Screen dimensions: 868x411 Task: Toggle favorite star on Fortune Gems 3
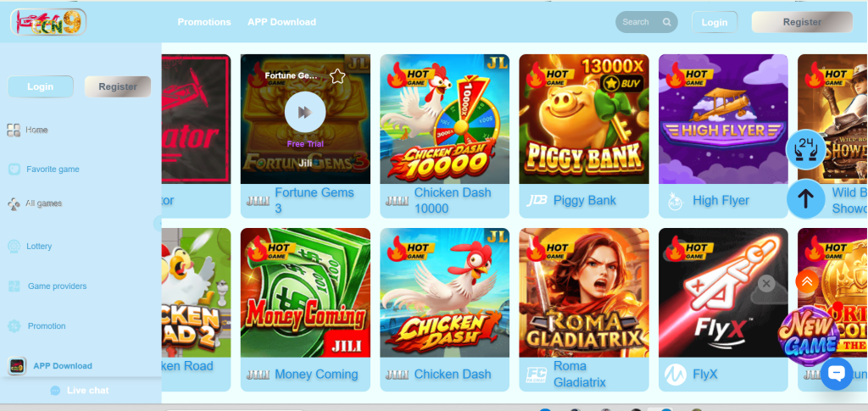click(x=337, y=76)
